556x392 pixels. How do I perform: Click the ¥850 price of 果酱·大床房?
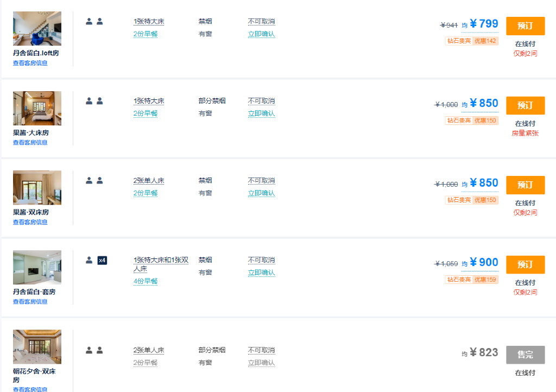[483, 104]
